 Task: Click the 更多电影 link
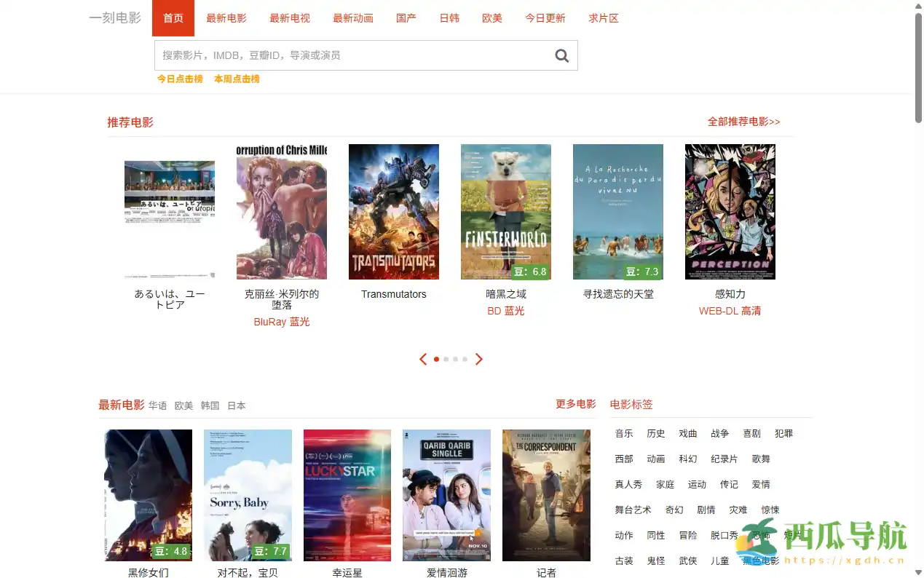pyautogui.click(x=575, y=404)
